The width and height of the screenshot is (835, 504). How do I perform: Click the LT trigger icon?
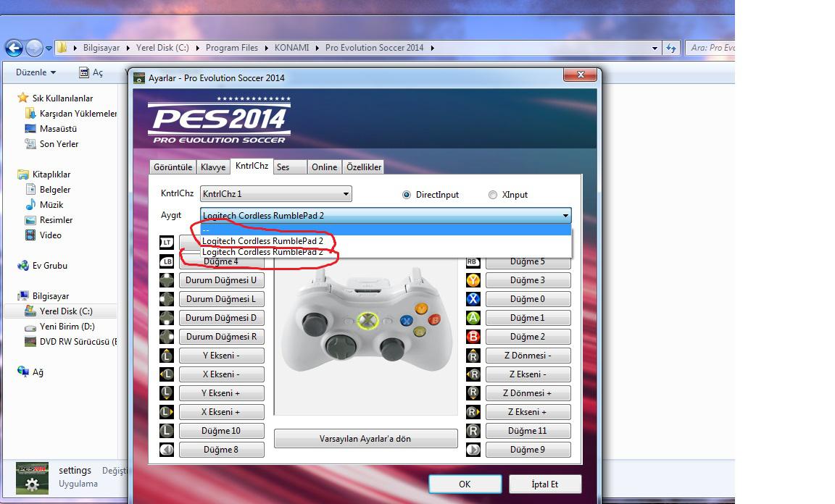point(167,243)
